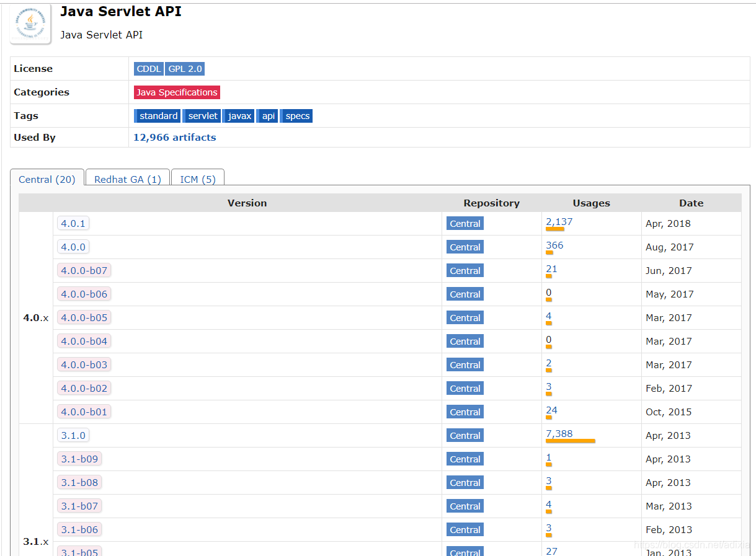Open usages link for version 3.1-b09

click(549, 457)
